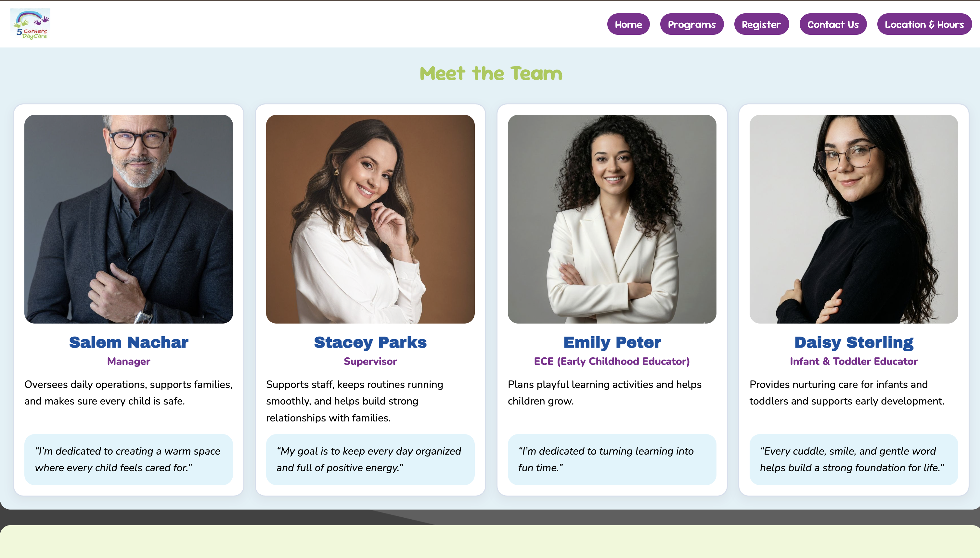Click Daisy's cuddle and smile quote box
The width and height of the screenshot is (980, 558).
coord(853,459)
